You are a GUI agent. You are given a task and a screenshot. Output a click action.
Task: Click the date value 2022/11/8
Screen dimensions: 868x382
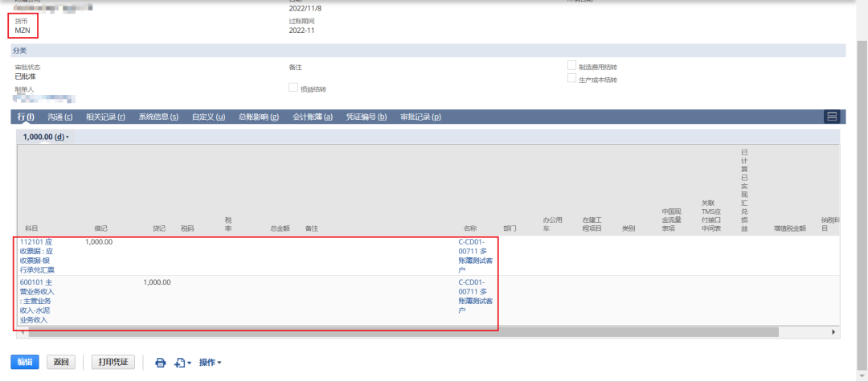coord(305,9)
